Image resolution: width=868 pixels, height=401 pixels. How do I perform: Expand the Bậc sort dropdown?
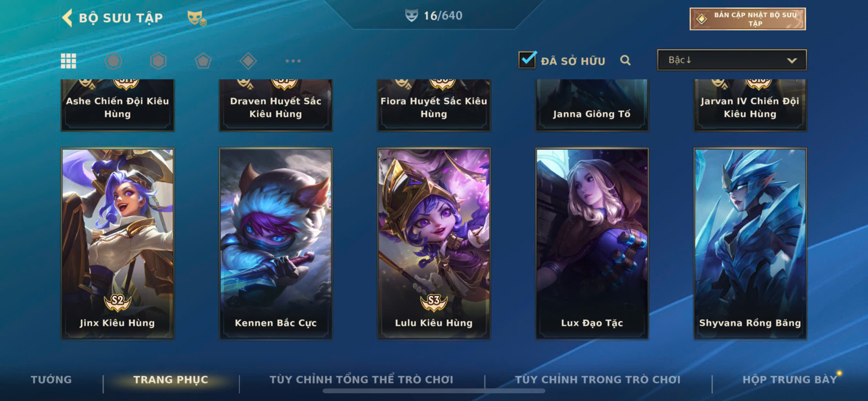731,60
